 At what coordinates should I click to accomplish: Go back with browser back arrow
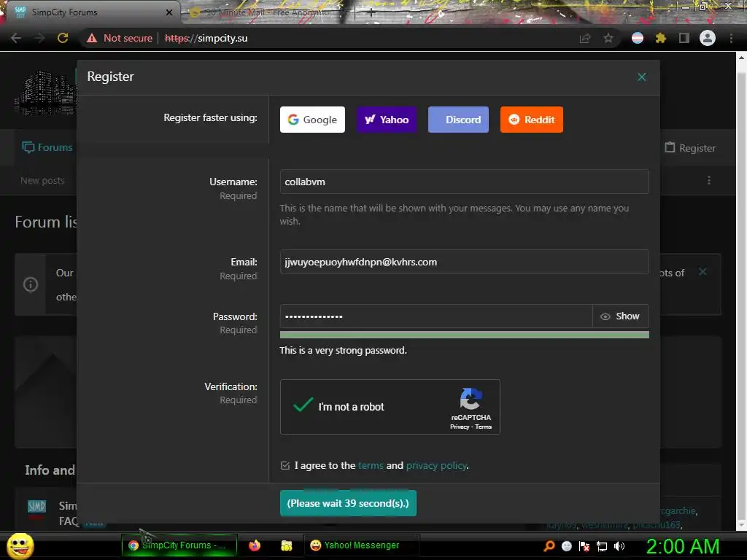[16, 38]
